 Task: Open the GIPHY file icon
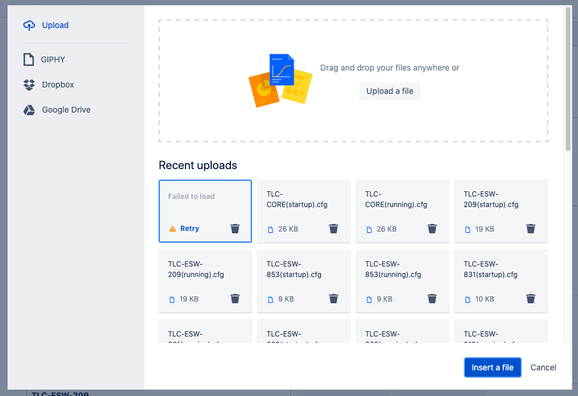pyautogui.click(x=29, y=59)
